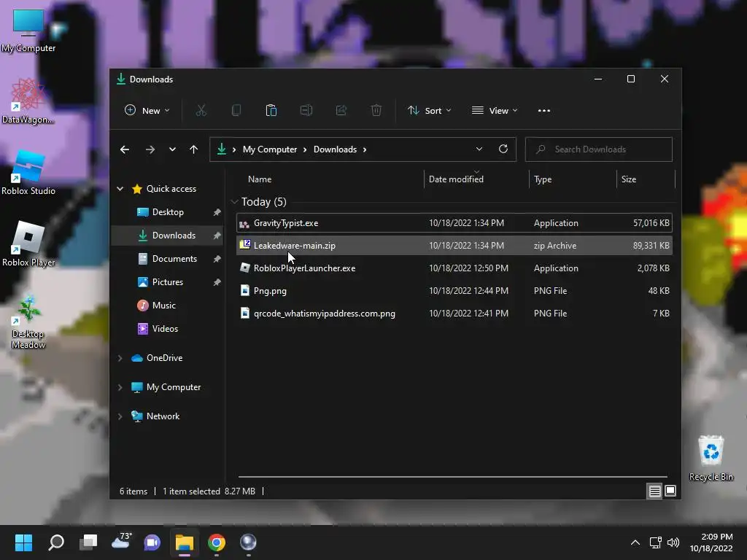Click the horizontal scrollbar in file list
Viewport: 747px width, 560px height.
tap(452, 476)
